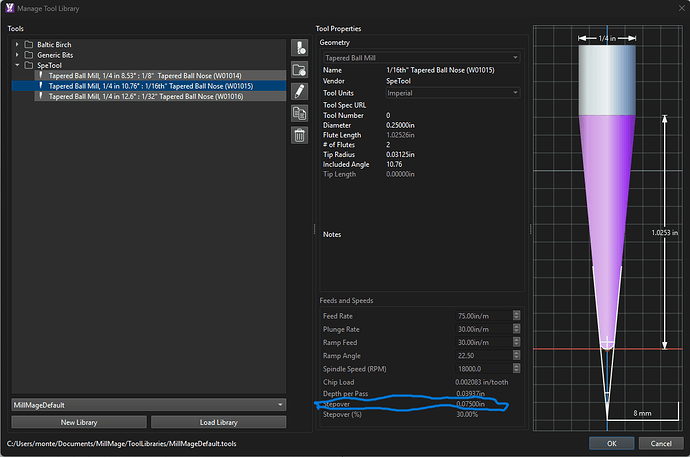Click the Plunge Rate 30.00in/m field

(x=484, y=329)
